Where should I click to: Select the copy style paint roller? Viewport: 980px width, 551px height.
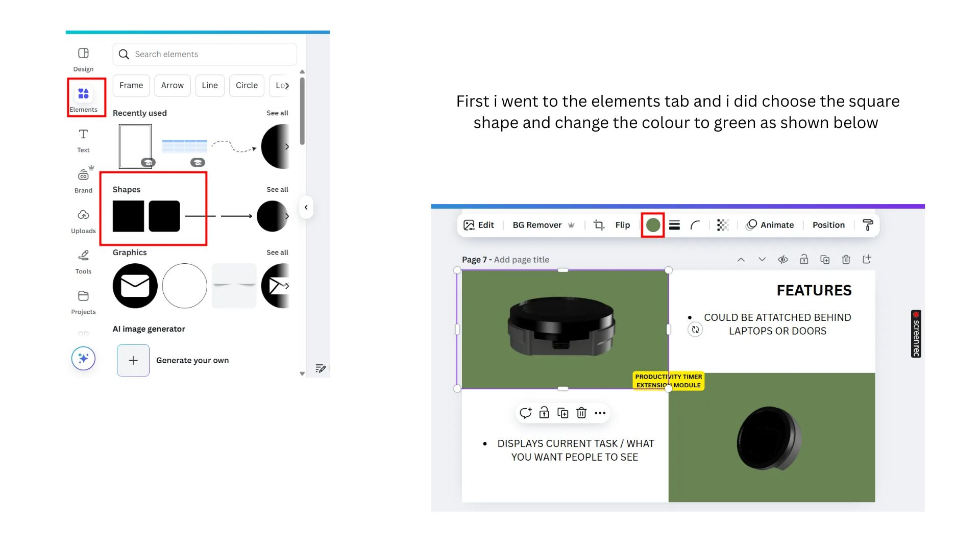(868, 225)
